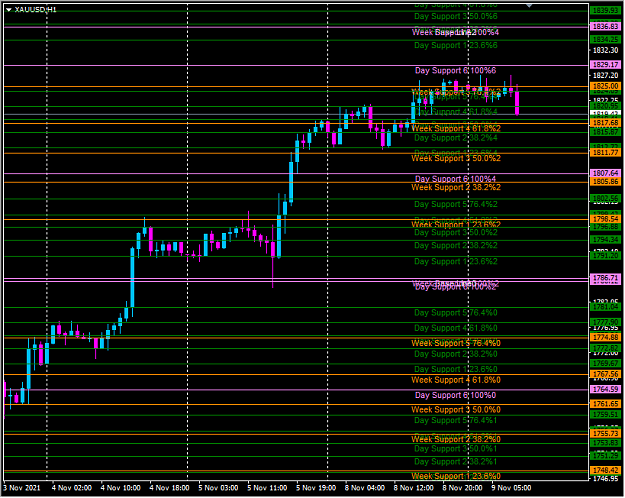The width and height of the screenshot is (625, 498).
Task: Select the 1761.65 orange price label
Action: 605,404
